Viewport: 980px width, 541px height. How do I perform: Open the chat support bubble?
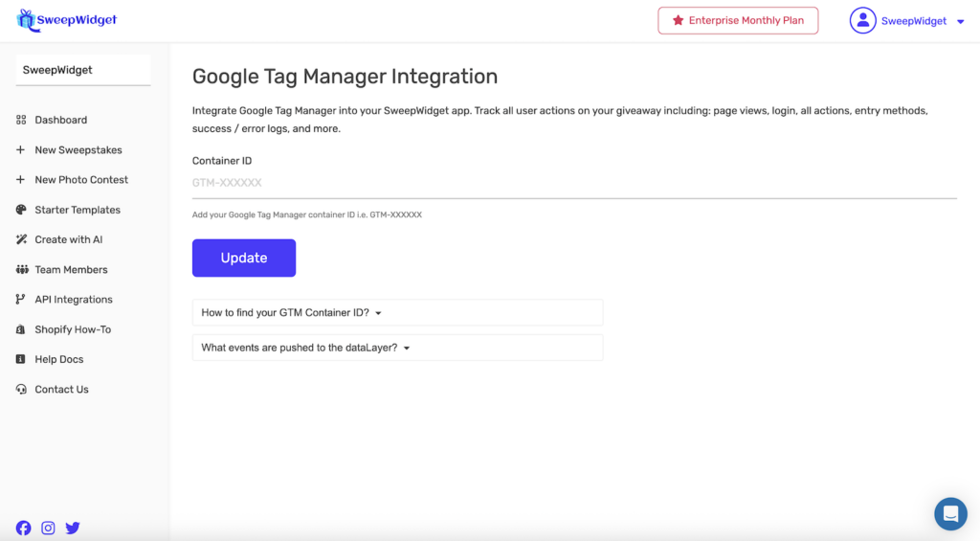[x=950, y=514]
